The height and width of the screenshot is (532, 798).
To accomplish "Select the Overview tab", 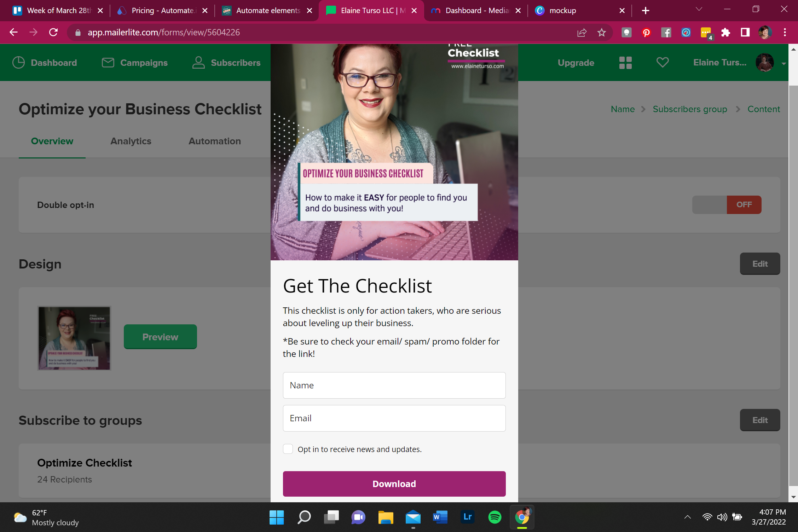I will 52,141.
